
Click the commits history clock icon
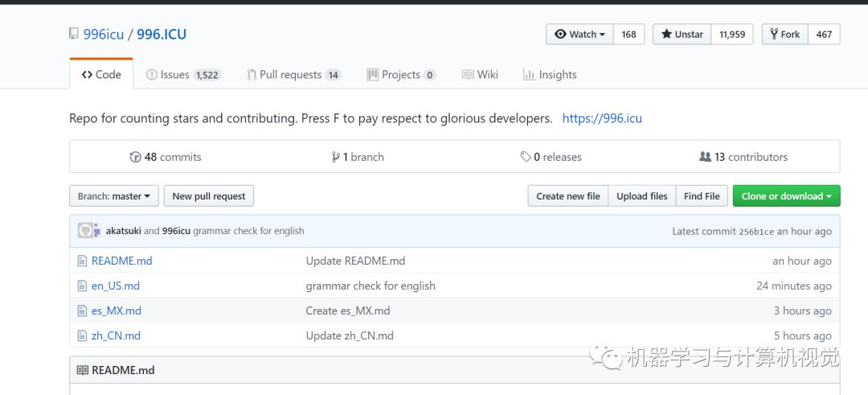(135, 157)
